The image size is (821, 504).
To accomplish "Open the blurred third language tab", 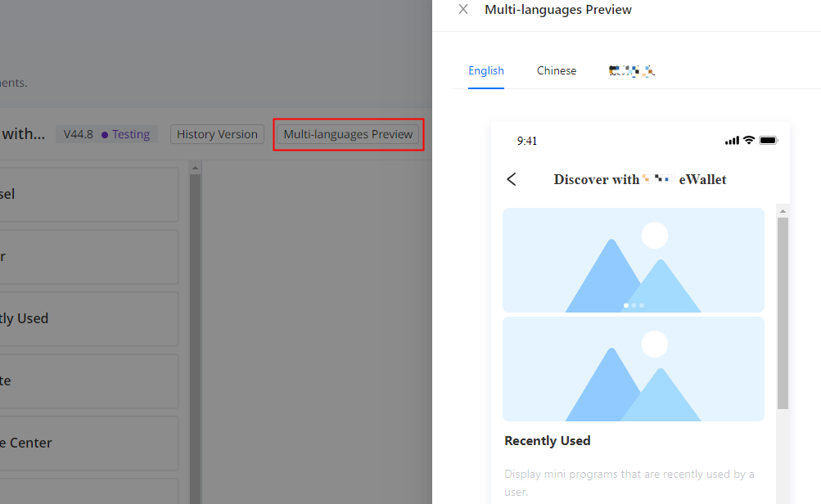I will coord(631,70).
